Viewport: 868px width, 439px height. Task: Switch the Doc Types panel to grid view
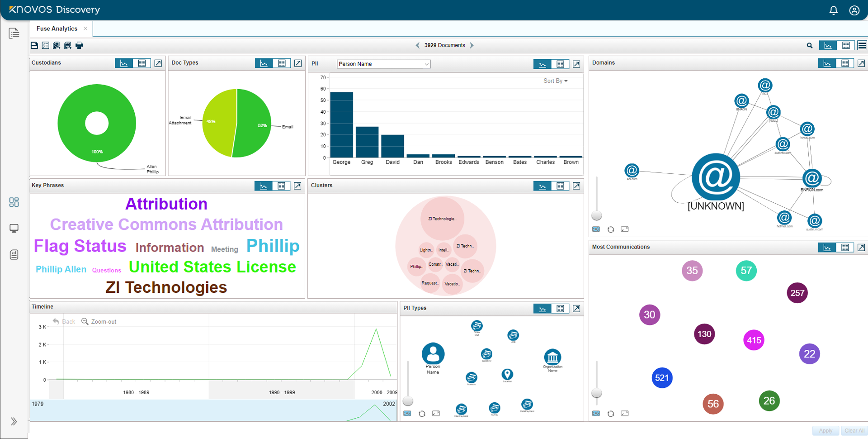click(282, 63)
